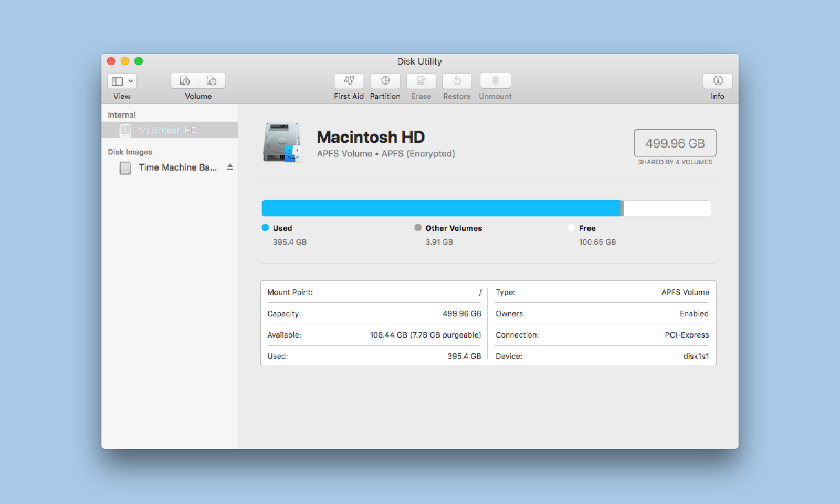Collapse the Internal section in sidebar
840x504 pixels.
coord(122,114)
